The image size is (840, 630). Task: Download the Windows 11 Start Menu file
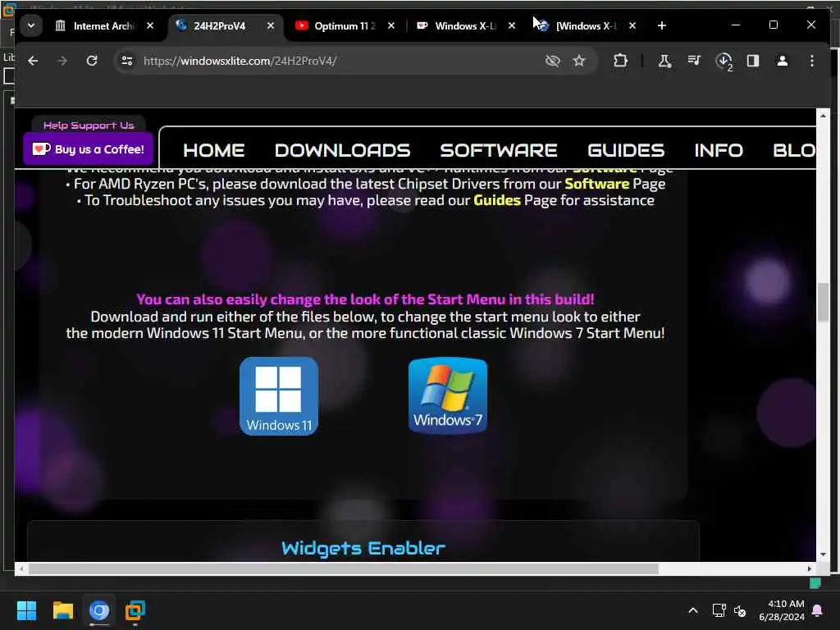[279, 396]
